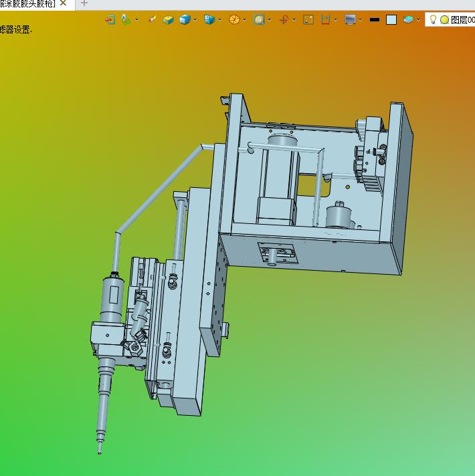This screenshot has height=476, width=475.
Task: Click the yellow-top box view icon
Action: (x=168, y=20)
